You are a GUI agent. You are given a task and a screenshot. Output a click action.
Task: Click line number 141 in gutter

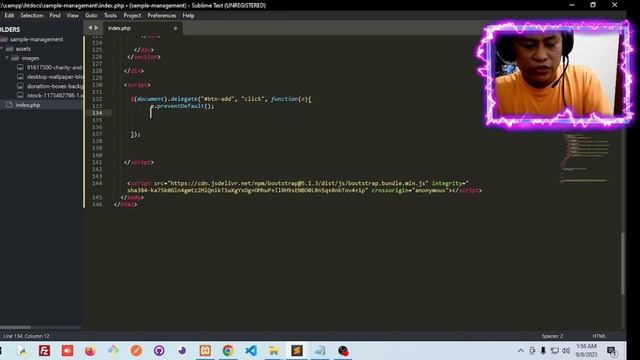coord(97,162)
